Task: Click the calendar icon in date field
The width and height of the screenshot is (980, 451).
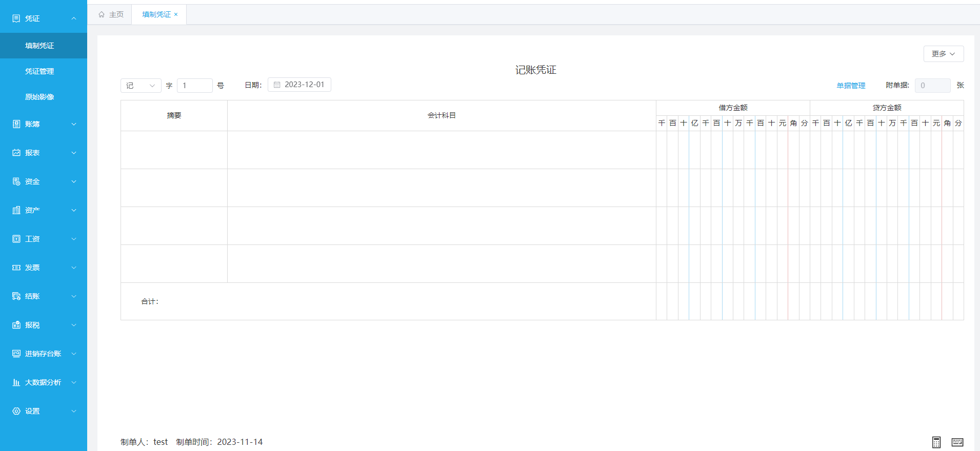Action: pyautogui.click(x=277, y=85)
